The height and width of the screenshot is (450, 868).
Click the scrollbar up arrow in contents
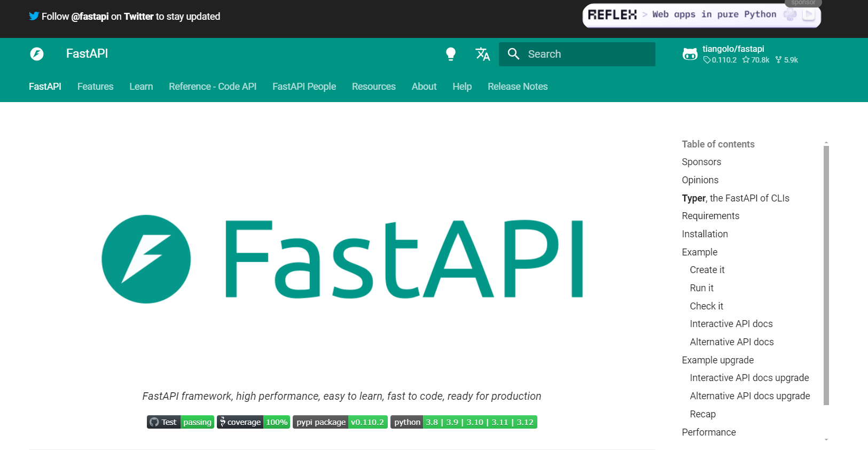click(826, 143)
